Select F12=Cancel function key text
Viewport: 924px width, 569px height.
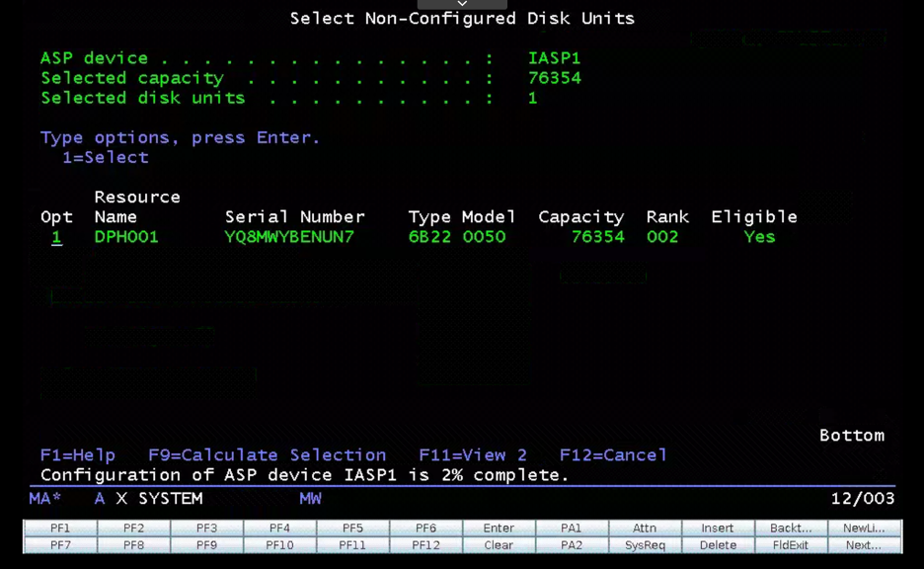pos(613,455)
